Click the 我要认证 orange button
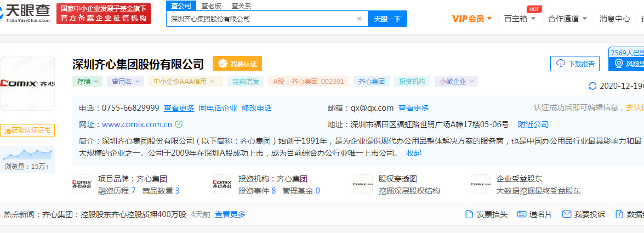644x233 pixels. (237, 64)
